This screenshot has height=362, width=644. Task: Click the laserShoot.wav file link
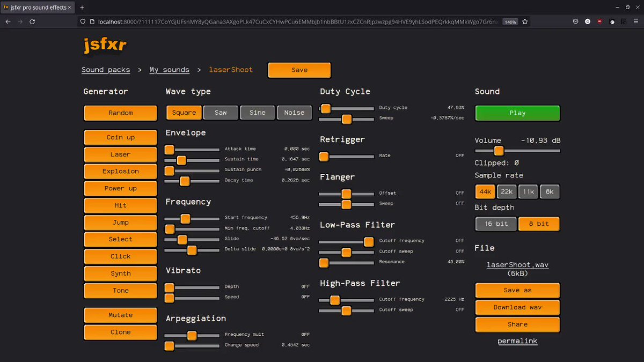517,265
